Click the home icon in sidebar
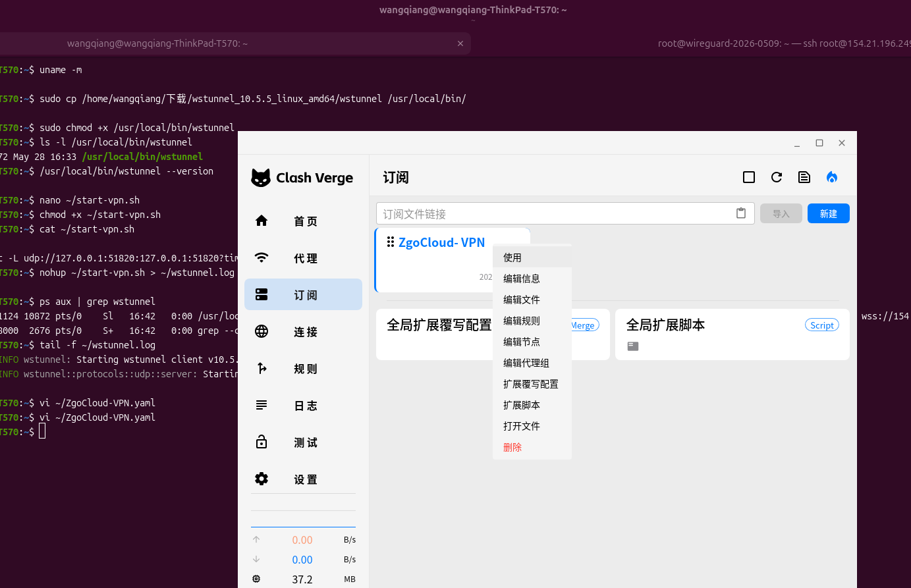 (x=262, y=221)
